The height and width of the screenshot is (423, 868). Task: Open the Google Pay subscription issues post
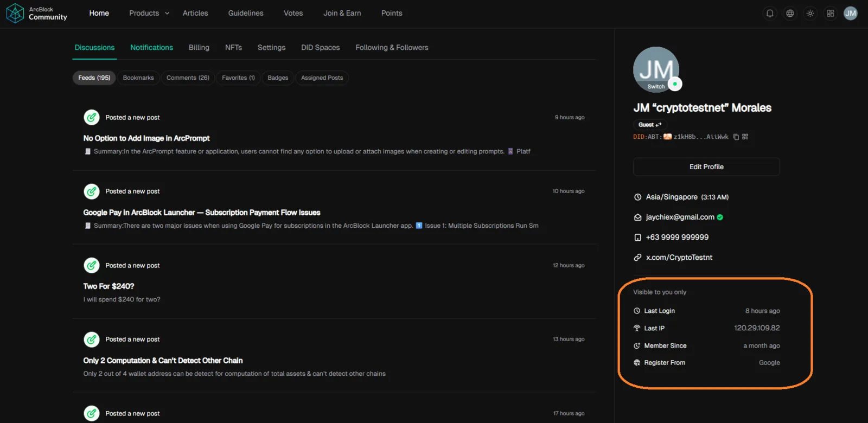pyautogui.click(x=202, y=213)
